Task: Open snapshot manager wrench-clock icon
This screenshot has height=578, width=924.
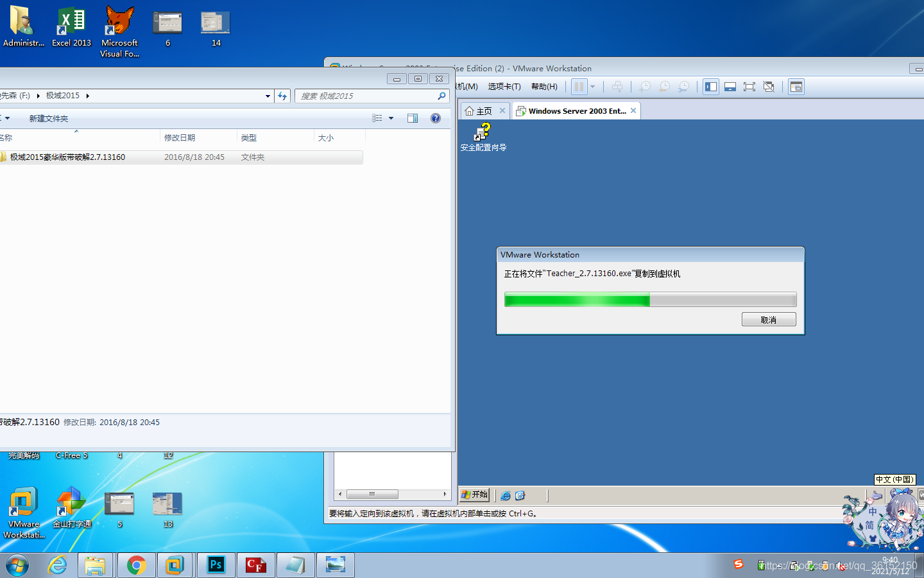Action: coord(684,87)
